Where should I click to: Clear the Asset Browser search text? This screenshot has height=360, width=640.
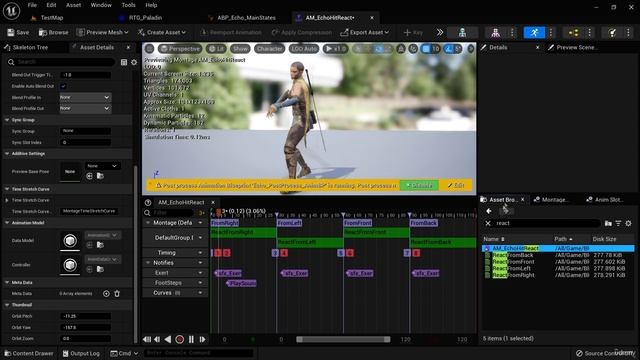click(488, 223)
